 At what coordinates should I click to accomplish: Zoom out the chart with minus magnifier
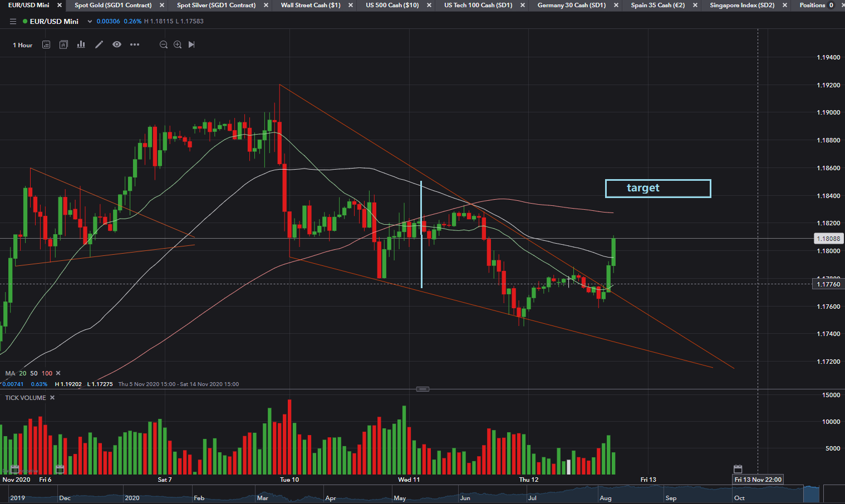(x=164, y=45)
